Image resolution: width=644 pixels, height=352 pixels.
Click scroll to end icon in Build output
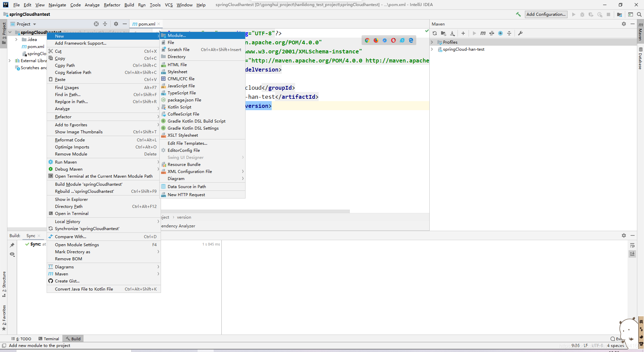point(632,254)
